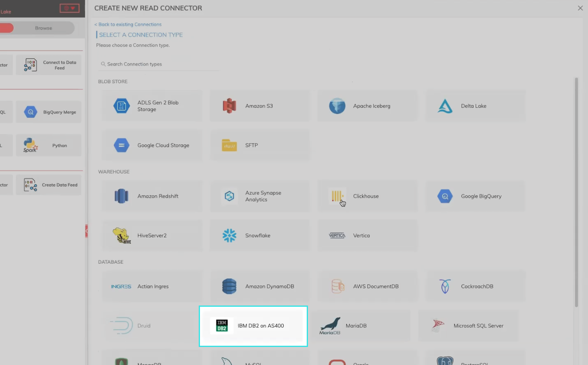588x365 pixels.
Task: Click the Microsoft SQL Server label
Action: (478, 326)
